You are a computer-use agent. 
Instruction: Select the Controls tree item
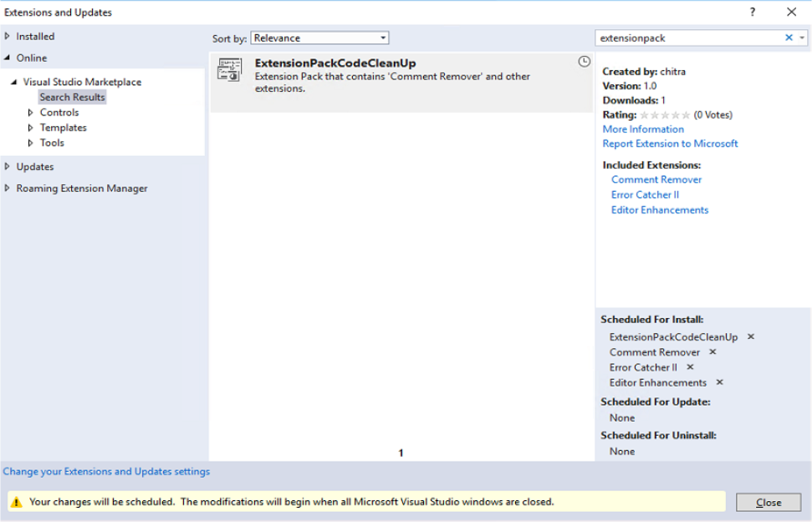pyautogui.click(x=59, y=112)
